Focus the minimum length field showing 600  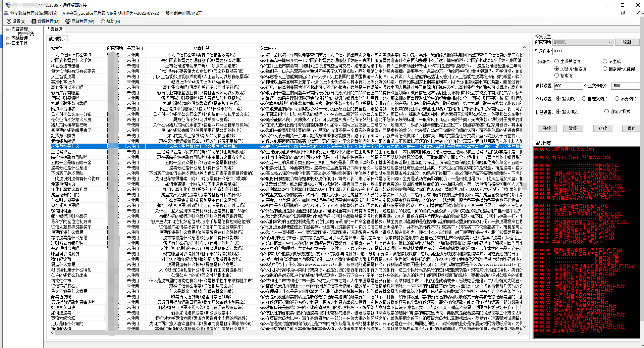(x=569, y=86)
